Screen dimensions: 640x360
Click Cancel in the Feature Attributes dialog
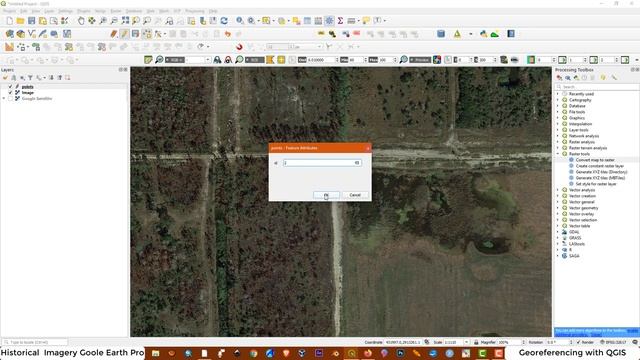355,195
